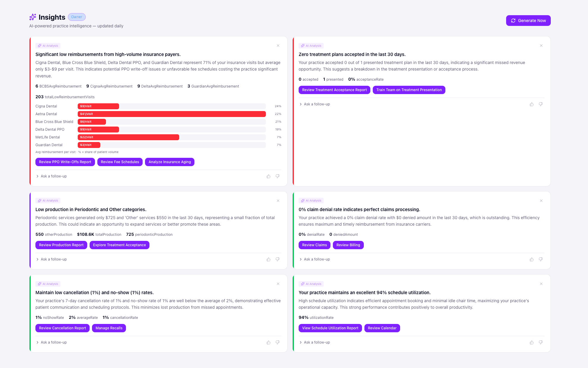Click Review Fee Schedules button
Viewport: 588px width, 368px height.
[x=120, y=162]
